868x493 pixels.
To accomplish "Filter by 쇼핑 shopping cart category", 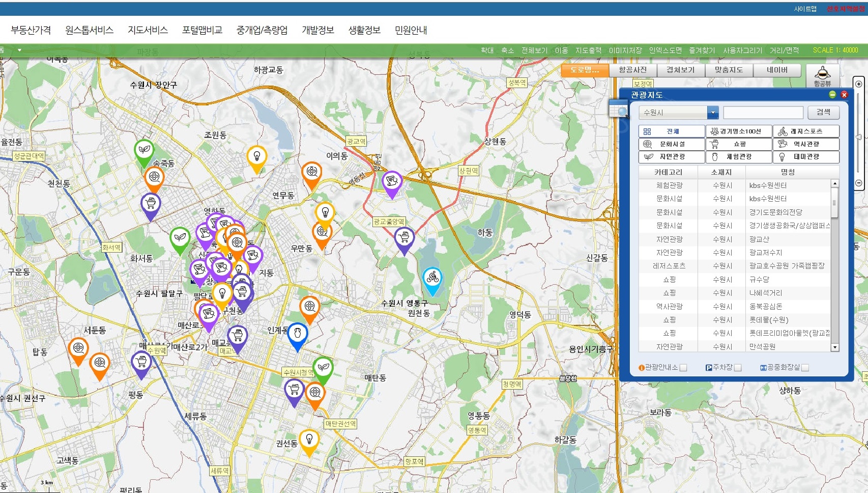I will pos(739,144).
